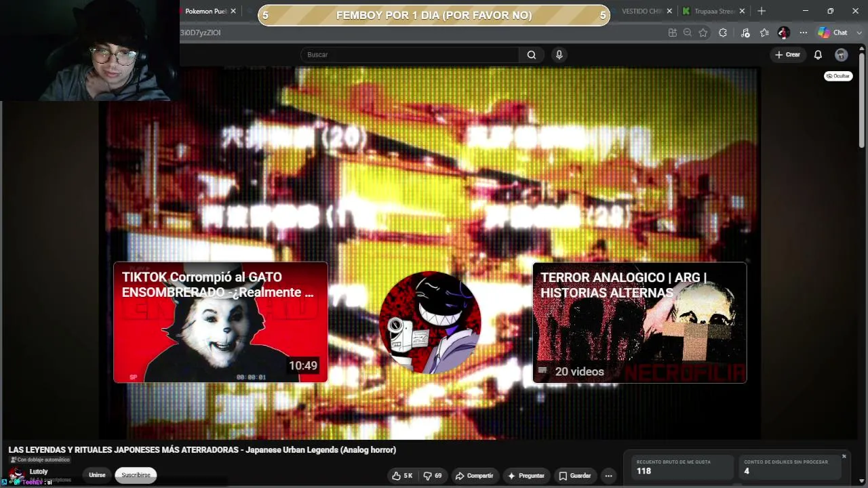
Task: Click the Conteo de dislikes sin procesar stat
Action: [x=790, y=467]
